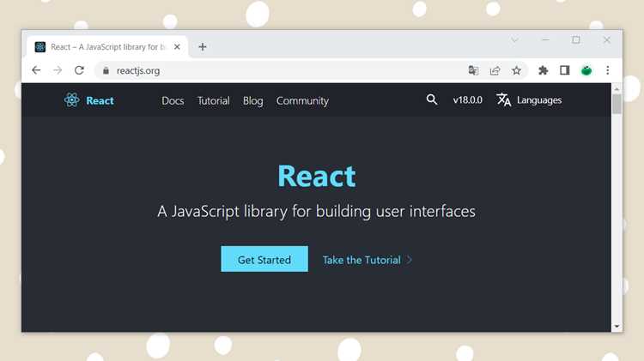Click the scrollbar up arrow
The height and width of the screenshot is (361, 644).
point(617,88)
